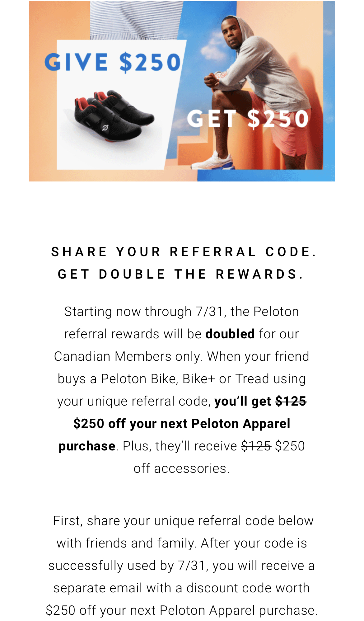Click the "GIVE $250" banner text
364x621 pixels.
coord(113,62)
